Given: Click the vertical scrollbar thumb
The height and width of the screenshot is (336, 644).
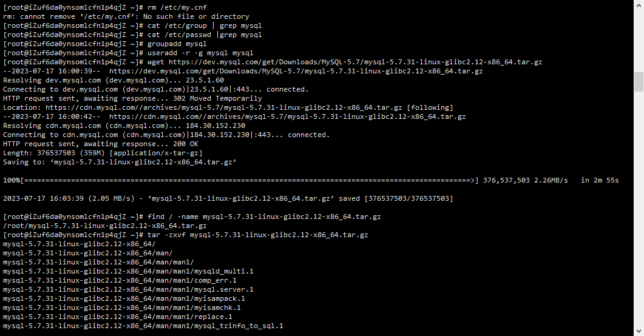Looking at the screenshot, I should coord(639,82).
